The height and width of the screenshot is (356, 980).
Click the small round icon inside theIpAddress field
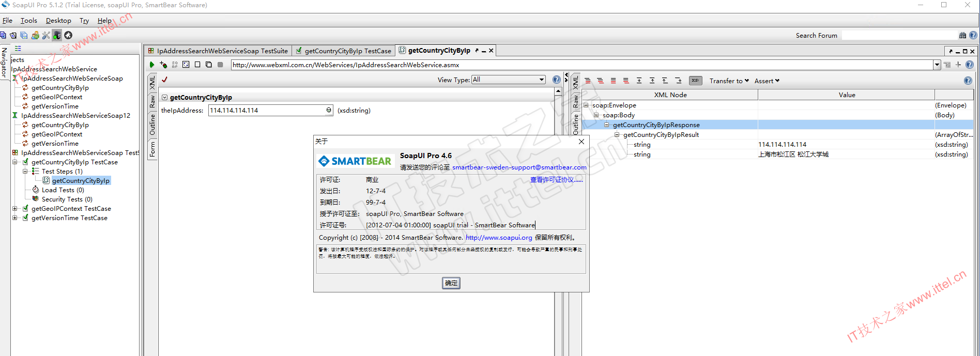coord(329,110)
